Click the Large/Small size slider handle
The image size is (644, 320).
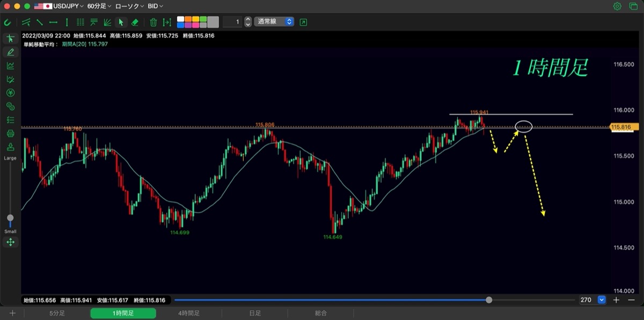(x=10, y=219)
